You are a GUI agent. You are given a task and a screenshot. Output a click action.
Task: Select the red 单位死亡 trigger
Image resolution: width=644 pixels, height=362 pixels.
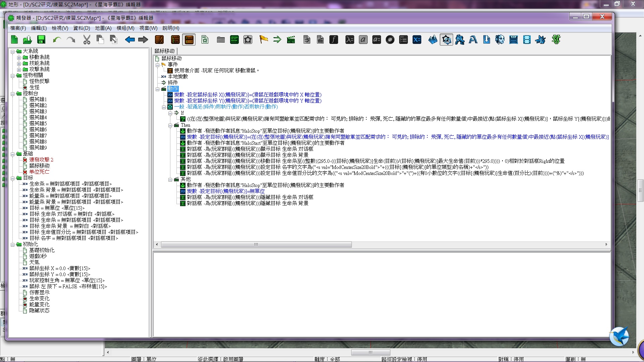pos(39,172)
